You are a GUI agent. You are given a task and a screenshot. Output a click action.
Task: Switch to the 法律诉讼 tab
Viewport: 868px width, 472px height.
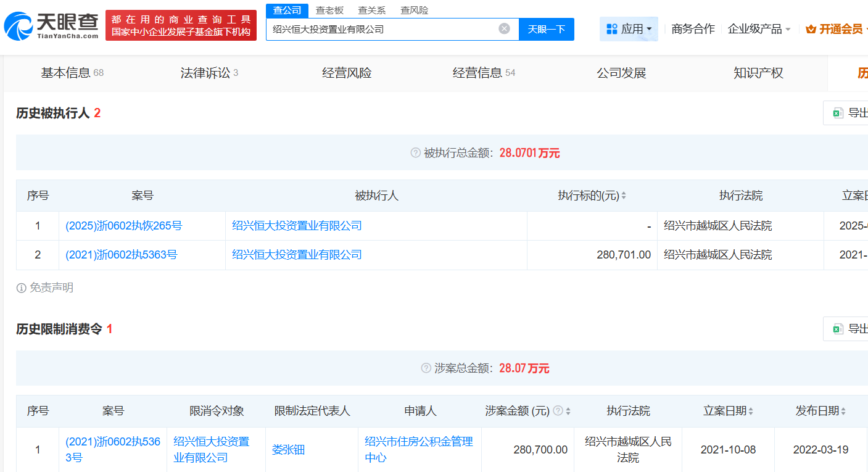pos(209,73)
